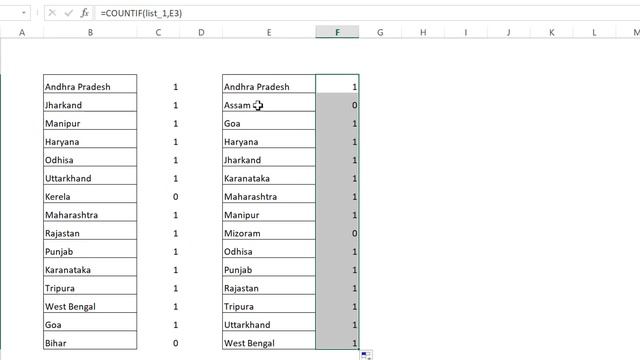Select the Mizoram cell
Viewport: 640px width, 360px height.
pos(269,231)
